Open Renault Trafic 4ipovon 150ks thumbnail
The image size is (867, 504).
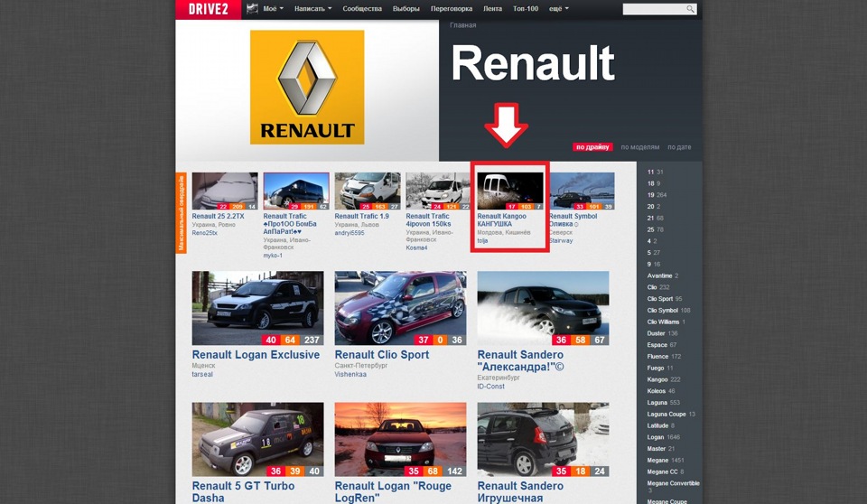click(x=438, y=191)
